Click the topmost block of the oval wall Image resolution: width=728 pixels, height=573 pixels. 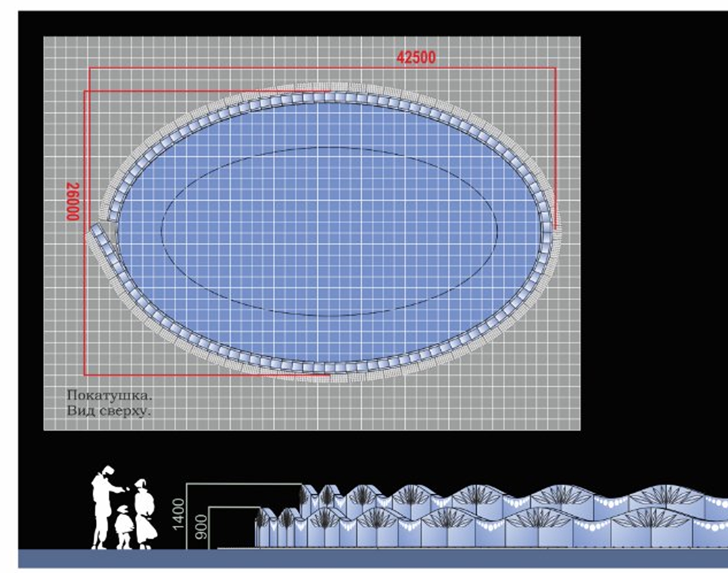coord(329,98)
